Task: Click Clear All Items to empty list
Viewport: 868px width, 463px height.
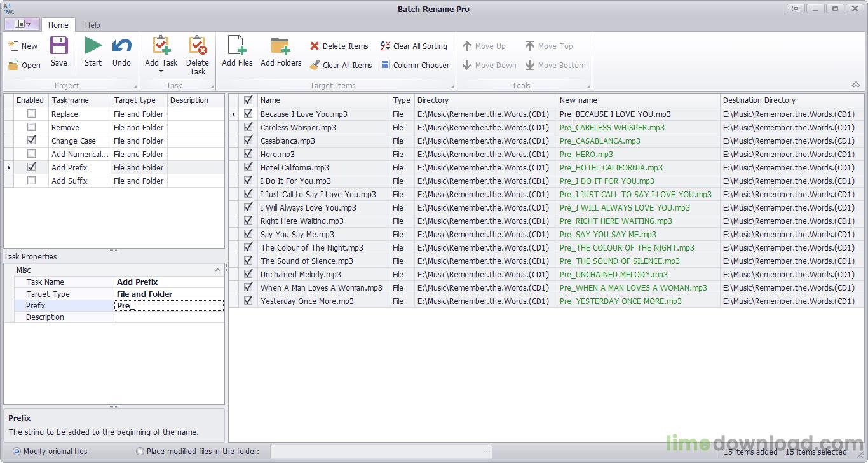Action: pyautogui.click(x=341, y=65)
